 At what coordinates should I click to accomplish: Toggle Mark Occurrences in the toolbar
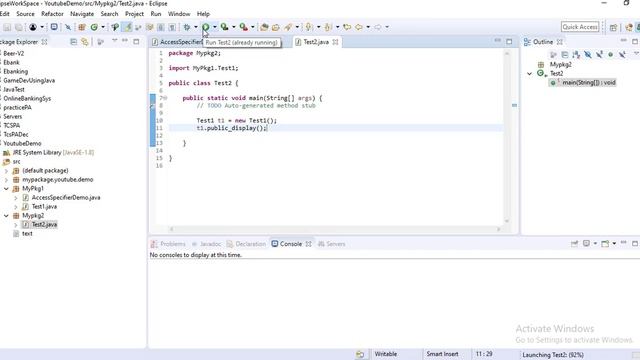[x=128, y=27]
